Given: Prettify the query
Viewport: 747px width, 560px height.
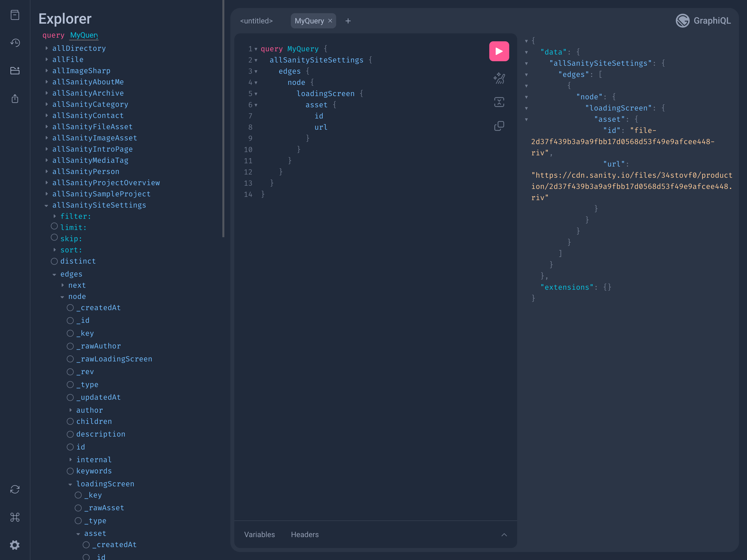Looking at the screenshot, I should pos(499,78).
